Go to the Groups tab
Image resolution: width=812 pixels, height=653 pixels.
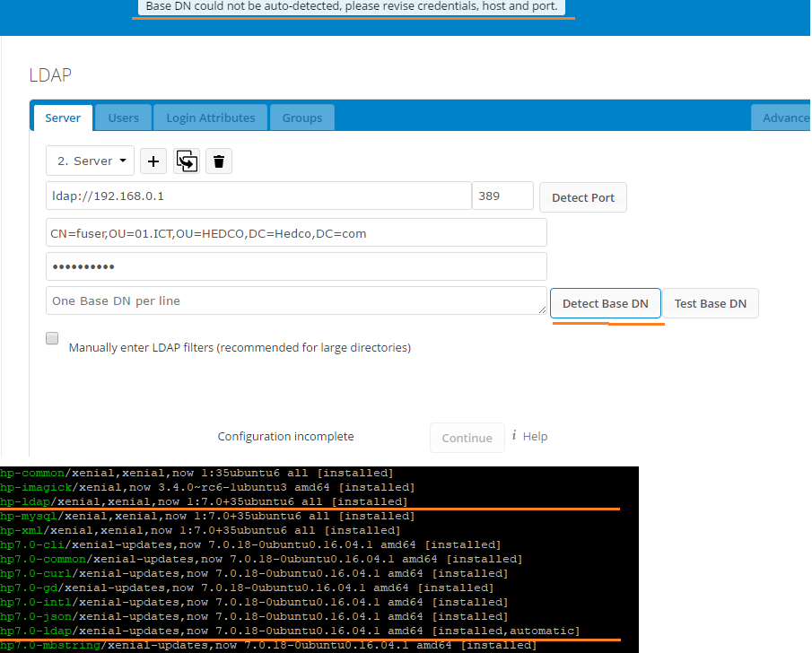click(x=302, y=118)
